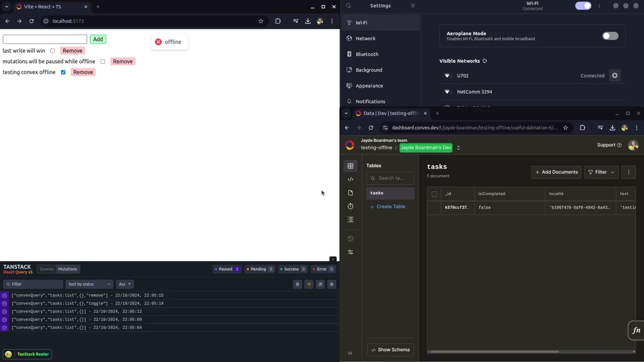Filter mutations by Pending status
This screenshot has height=362, width=644.
coord(260,269)
